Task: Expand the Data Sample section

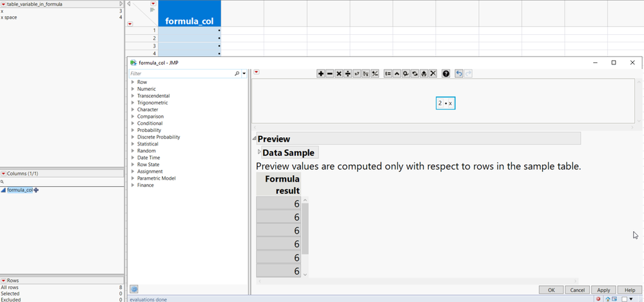Action: point(259,153)
